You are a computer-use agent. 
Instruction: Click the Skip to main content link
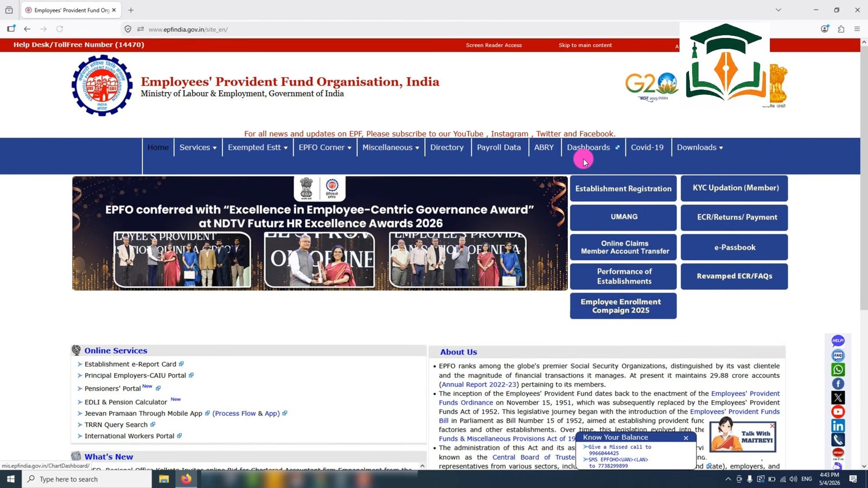(x=585, y=46)
